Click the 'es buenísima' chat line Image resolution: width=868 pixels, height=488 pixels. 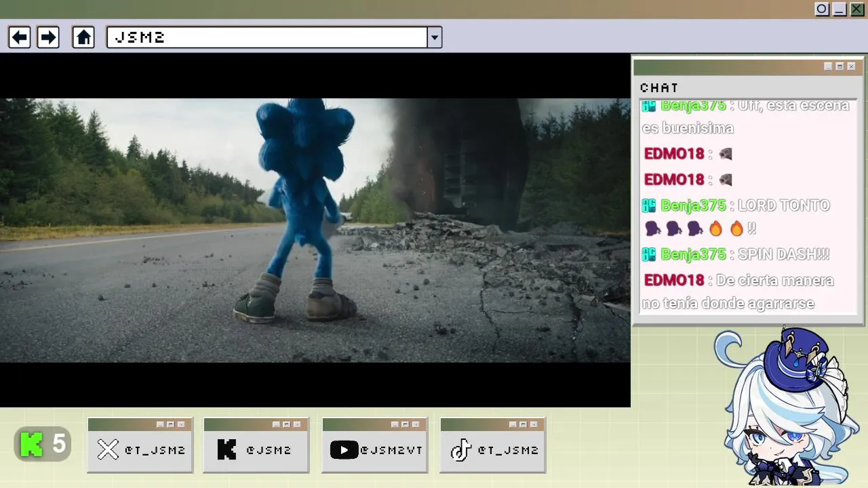(688, 128)
